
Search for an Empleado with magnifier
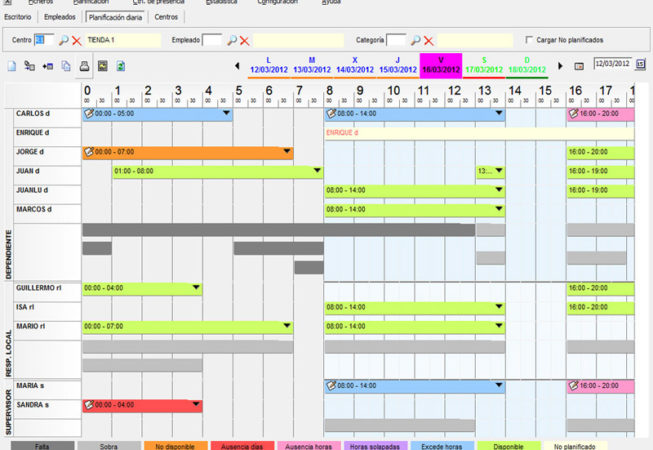pyautogui.click(x=232, y=40)
